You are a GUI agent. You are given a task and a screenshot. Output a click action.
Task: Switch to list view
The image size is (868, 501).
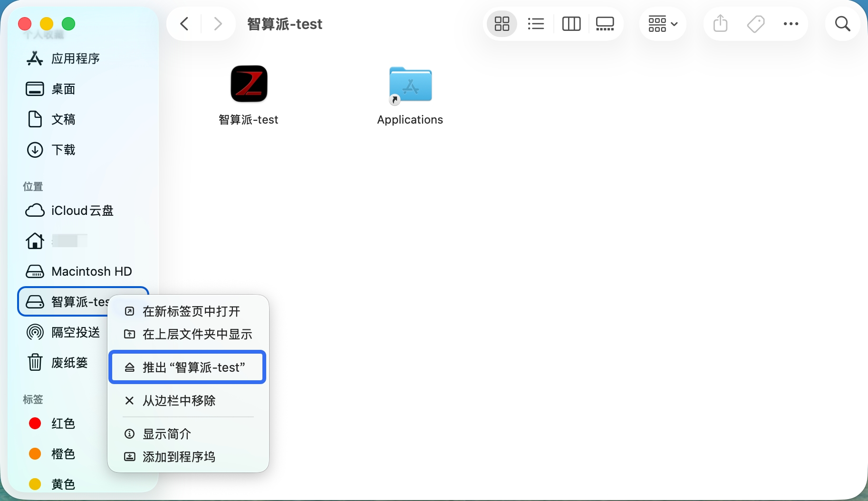pos(536,24)
